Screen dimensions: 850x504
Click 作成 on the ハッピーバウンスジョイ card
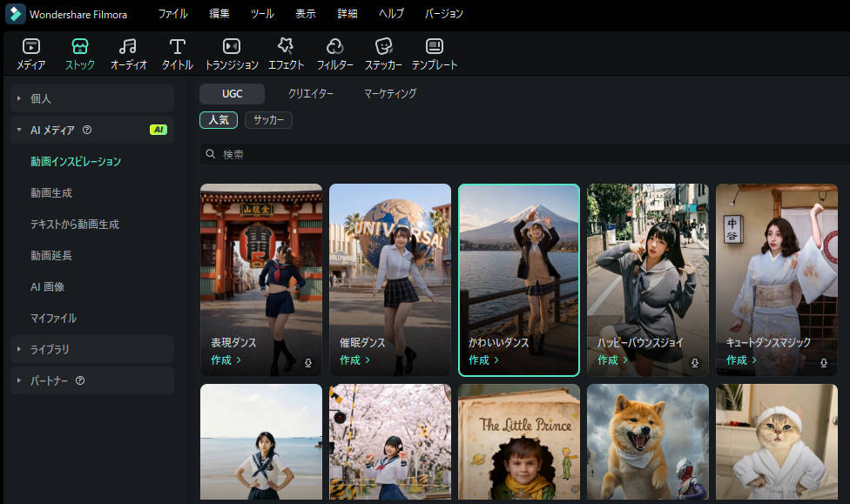click(612, 360)
